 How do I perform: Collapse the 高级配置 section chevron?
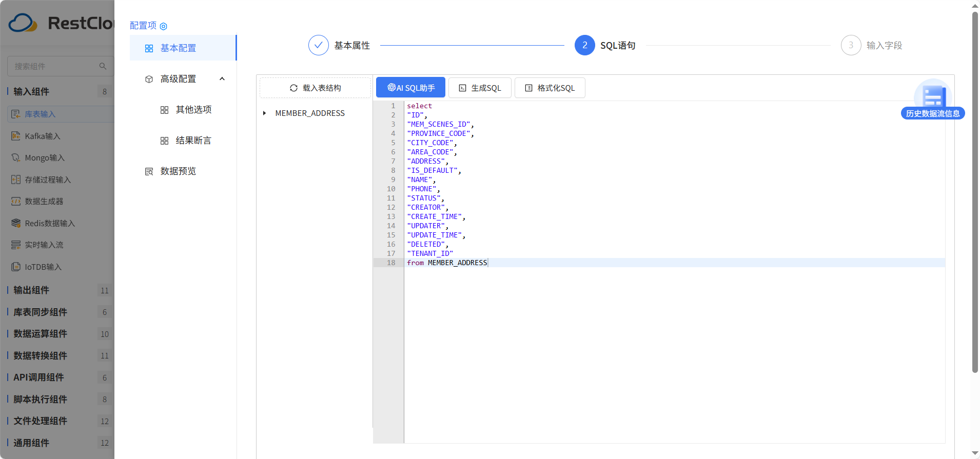(x=222, y=79)
